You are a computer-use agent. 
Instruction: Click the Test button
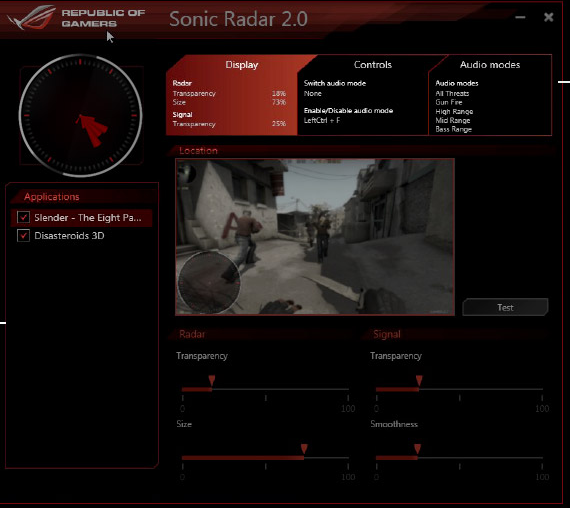[505, 307]
